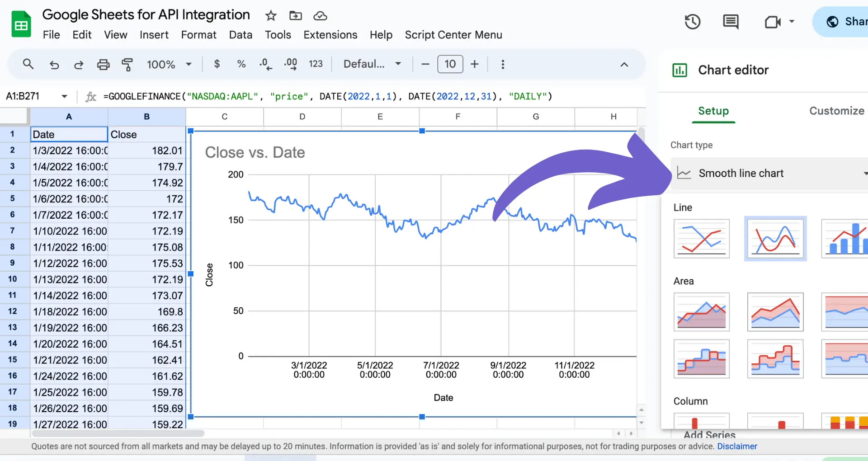
Task: Select the first area chart thumbnail
Action: point(701,312)
